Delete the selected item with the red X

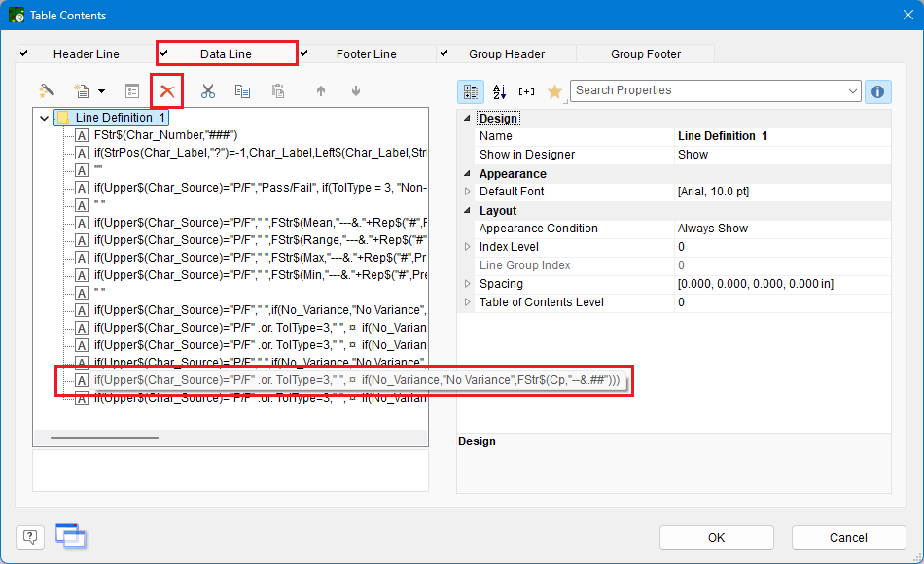tap(167, 90)
